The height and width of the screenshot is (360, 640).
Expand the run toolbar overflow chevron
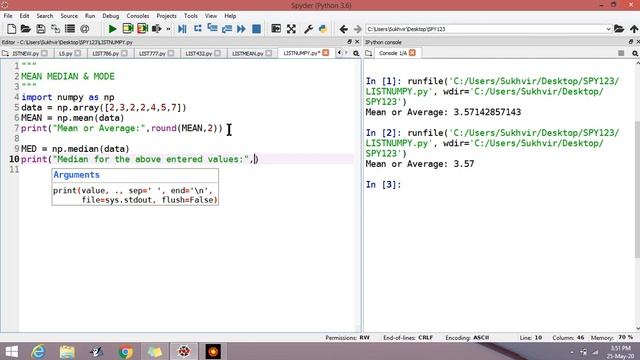click(x=168, y=29)
